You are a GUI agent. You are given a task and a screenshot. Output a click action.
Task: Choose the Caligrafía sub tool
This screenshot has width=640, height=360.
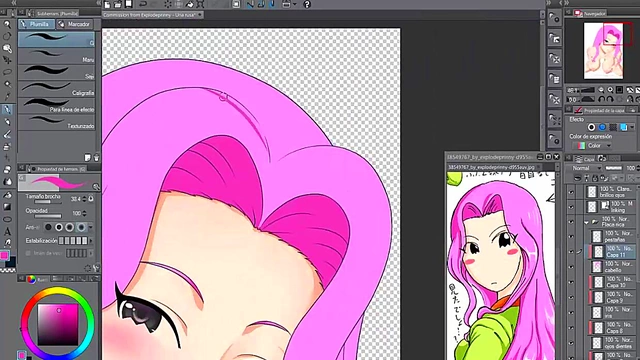click(56, 89)
